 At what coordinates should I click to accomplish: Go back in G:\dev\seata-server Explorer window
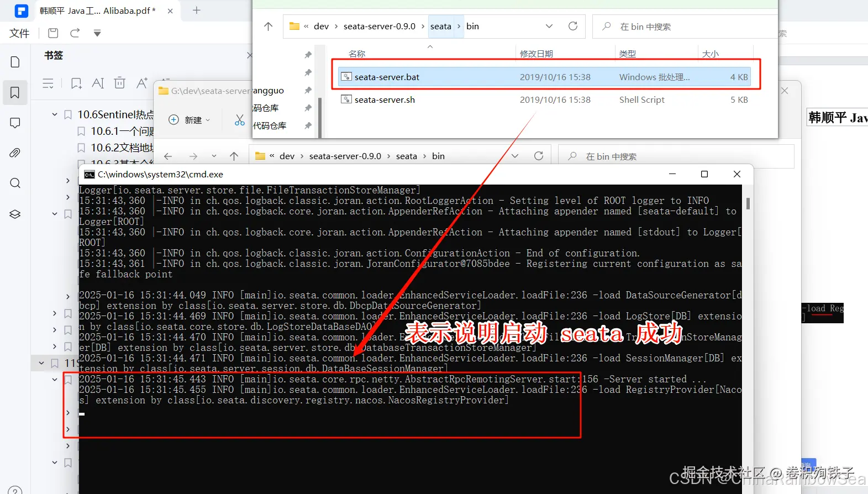coord(168,156)
